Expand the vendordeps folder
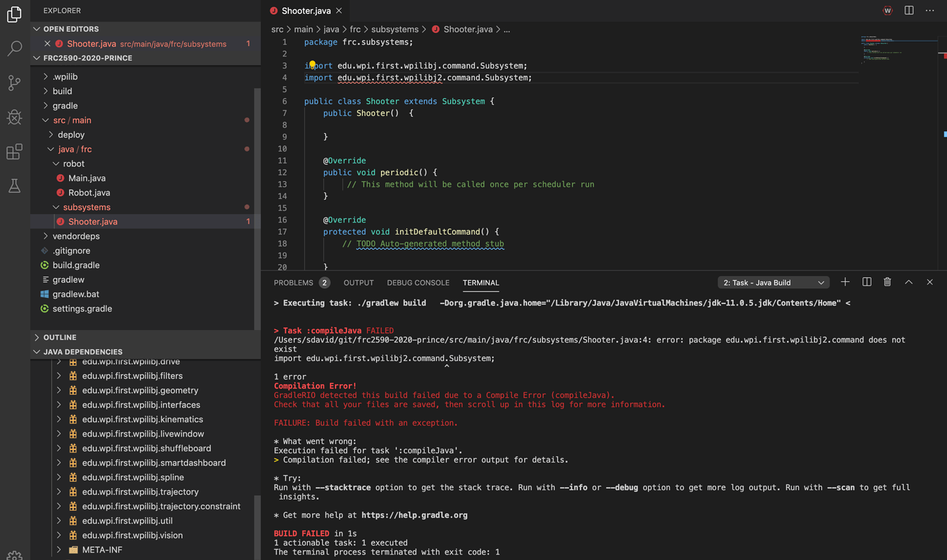 click(x=75, y=236)
